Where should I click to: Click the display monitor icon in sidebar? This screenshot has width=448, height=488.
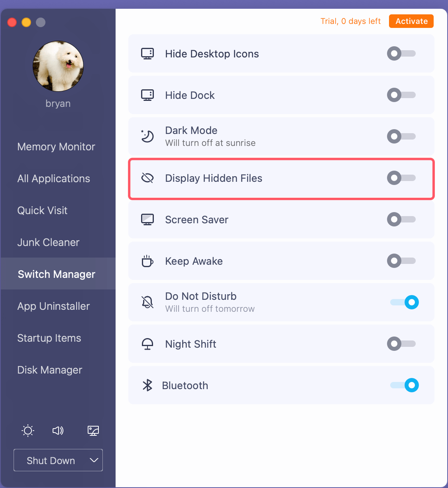[x=93, y=431]
